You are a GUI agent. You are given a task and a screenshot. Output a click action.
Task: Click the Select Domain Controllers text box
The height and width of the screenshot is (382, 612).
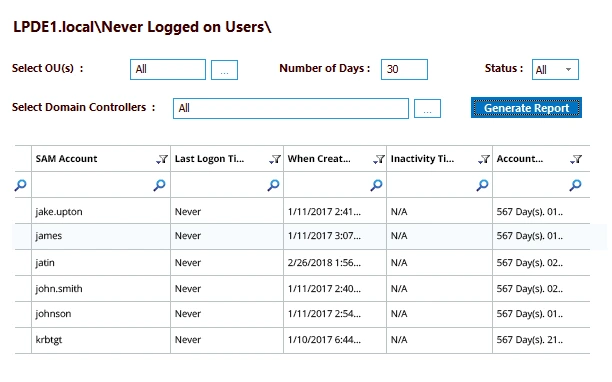click(x=291, y=108)
